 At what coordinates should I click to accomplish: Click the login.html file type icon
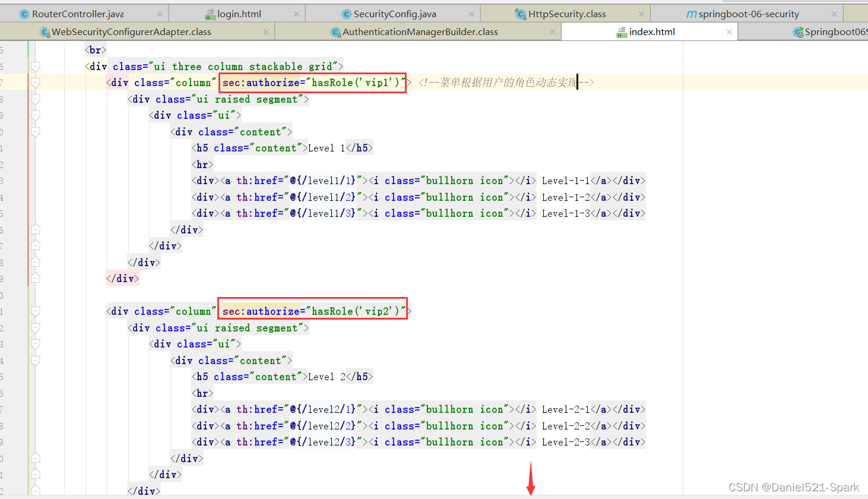pos(210,14)
